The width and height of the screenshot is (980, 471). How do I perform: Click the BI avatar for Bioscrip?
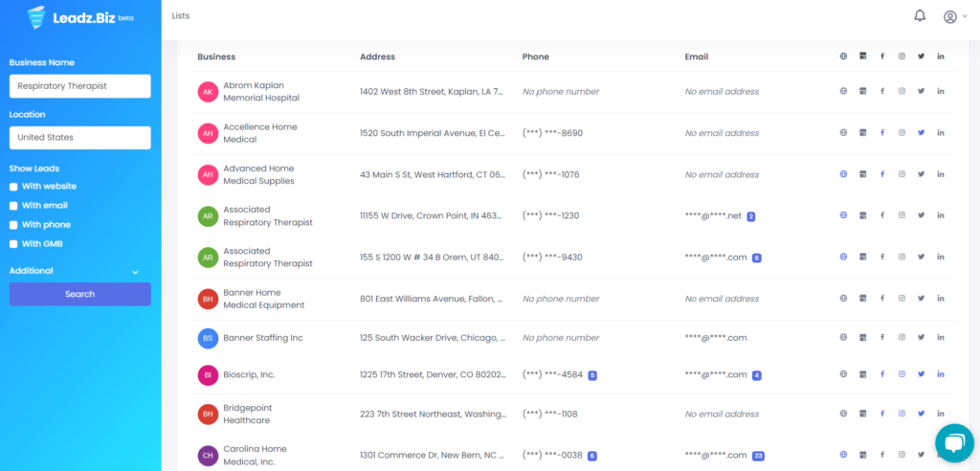click(x=208, y=375)
